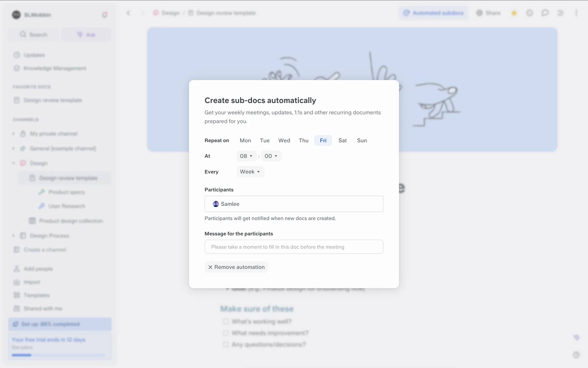The image size is (588, 368).
Task: Open the hour dropdown showing 08
Action: (x=247, y=156)
